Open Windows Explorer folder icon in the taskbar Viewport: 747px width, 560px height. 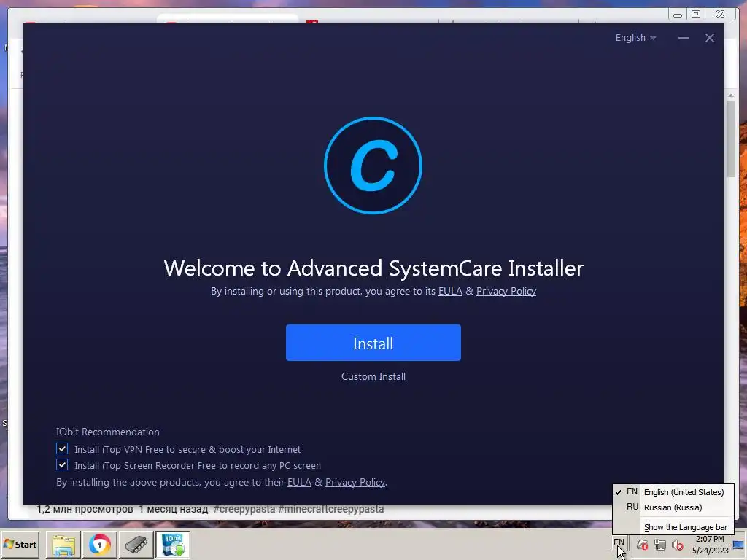tap(63, 545)
